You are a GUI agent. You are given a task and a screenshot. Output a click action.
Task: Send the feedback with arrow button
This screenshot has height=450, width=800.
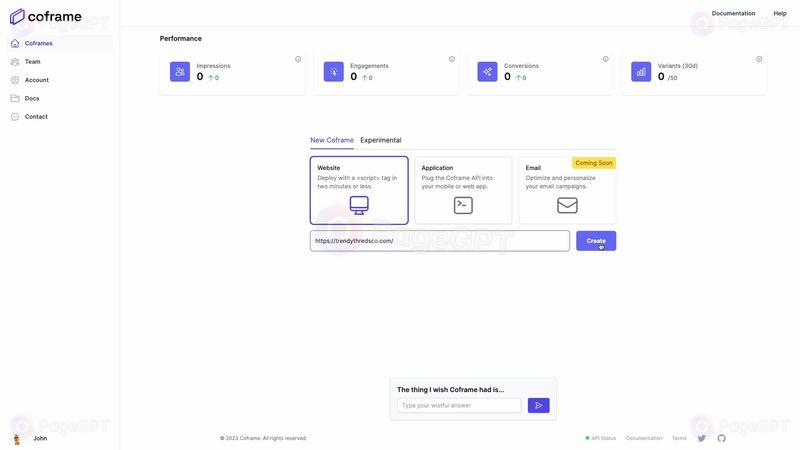(x=539, y=406)
